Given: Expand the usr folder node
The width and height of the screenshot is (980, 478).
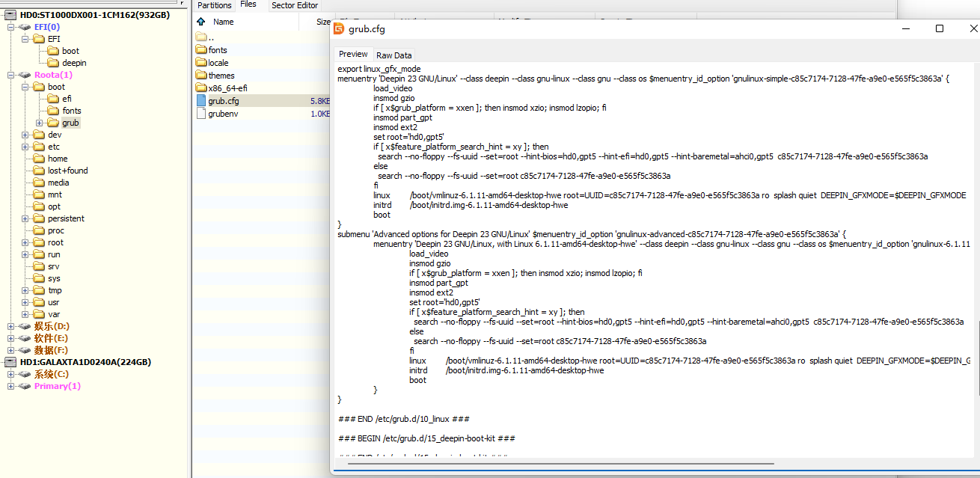Looking at the screenshot, I should point(25,302).
